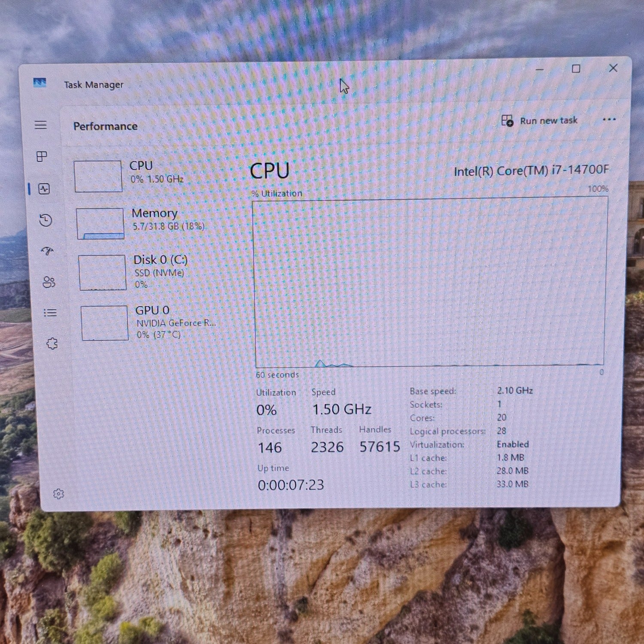The height and width of the screenshot is (644, 644).
Task: Click the up time 0:00:07:23 value
Action: click(x=291, y=485)
